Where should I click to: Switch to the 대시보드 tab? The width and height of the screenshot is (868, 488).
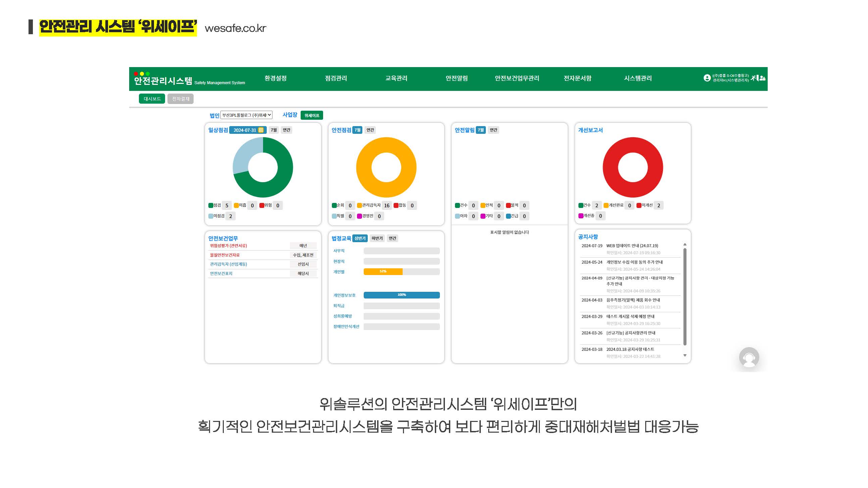point(152,99)
